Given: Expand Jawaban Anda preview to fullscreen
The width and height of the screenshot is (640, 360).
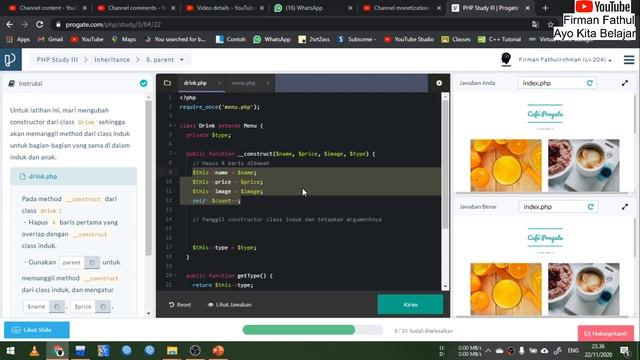Looking at the screenshot, I should click(x=624, y=83).
